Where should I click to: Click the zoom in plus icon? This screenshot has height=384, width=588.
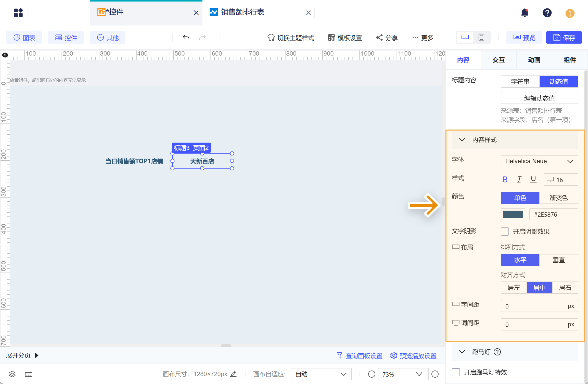(x=435, y=374)
